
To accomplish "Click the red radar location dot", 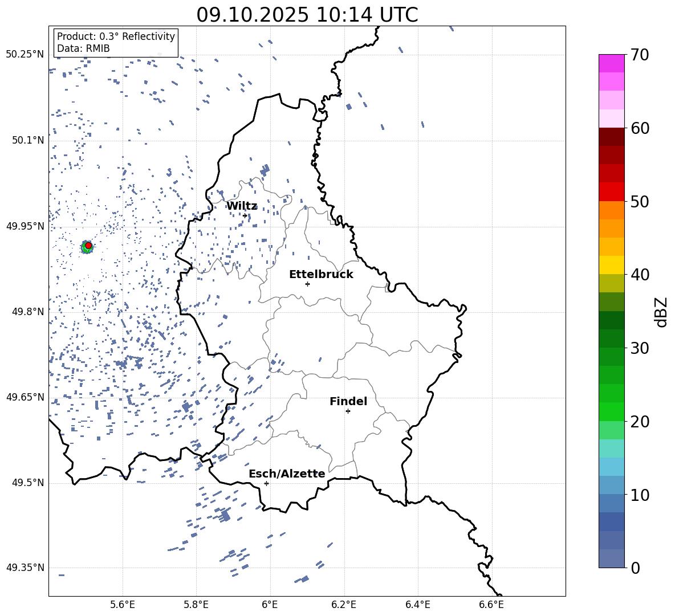I will pyautogui.click(x=88, y=246).
